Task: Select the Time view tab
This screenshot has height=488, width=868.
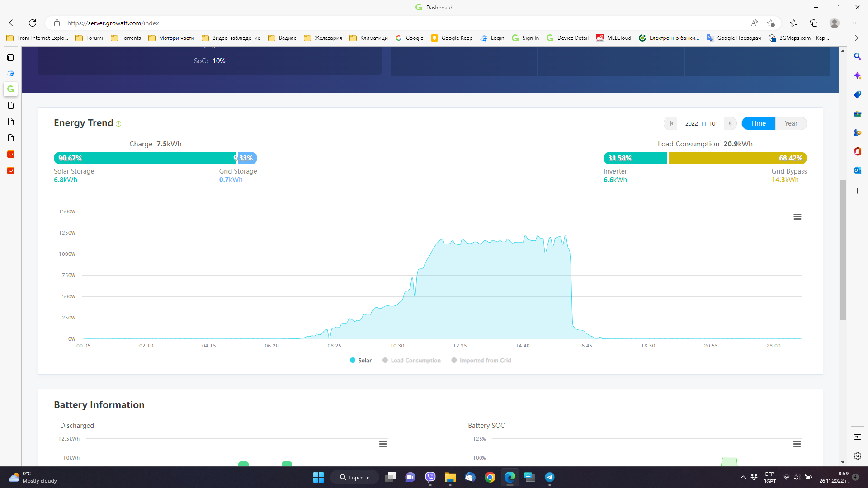Action: point(758,123)
